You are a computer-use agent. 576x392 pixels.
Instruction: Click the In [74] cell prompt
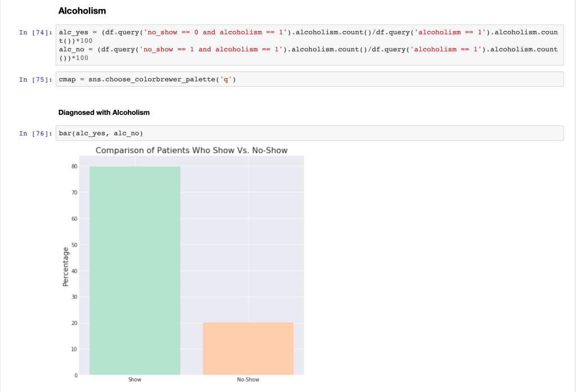[35, 33]
